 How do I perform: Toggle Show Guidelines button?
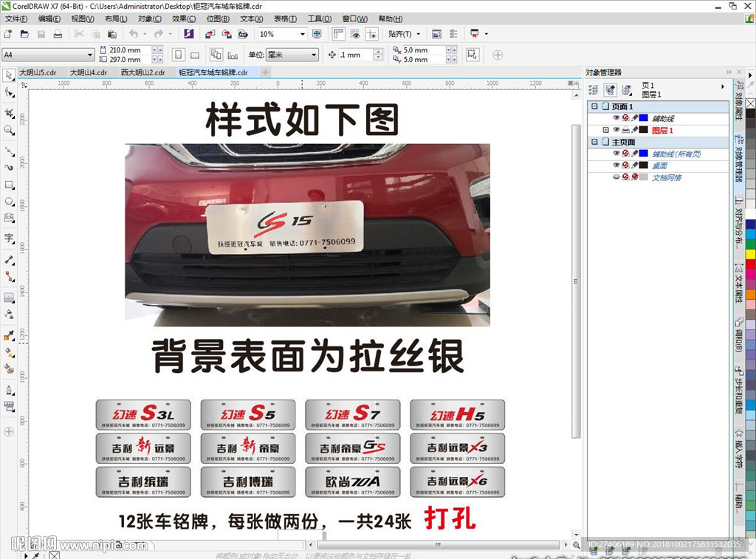(x=372, y=34)
